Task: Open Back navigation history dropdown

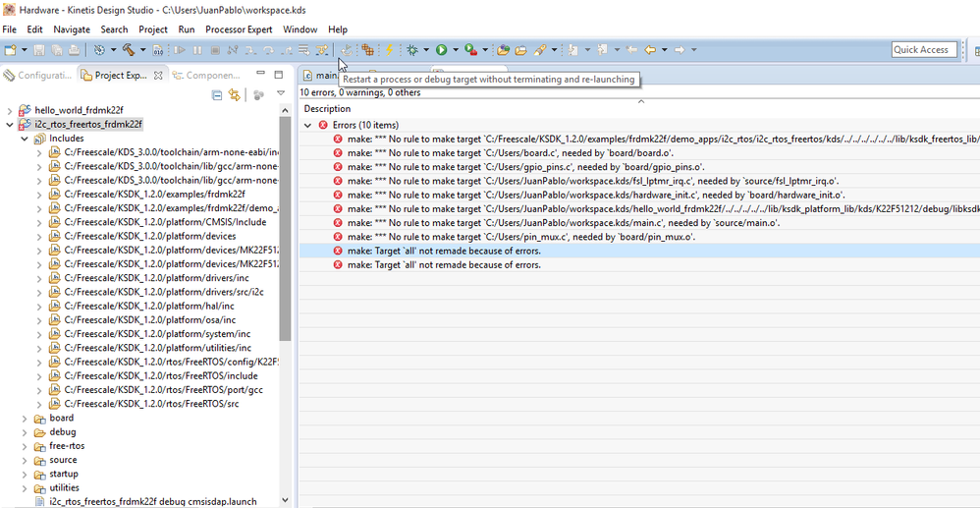Action: point(665,49)
